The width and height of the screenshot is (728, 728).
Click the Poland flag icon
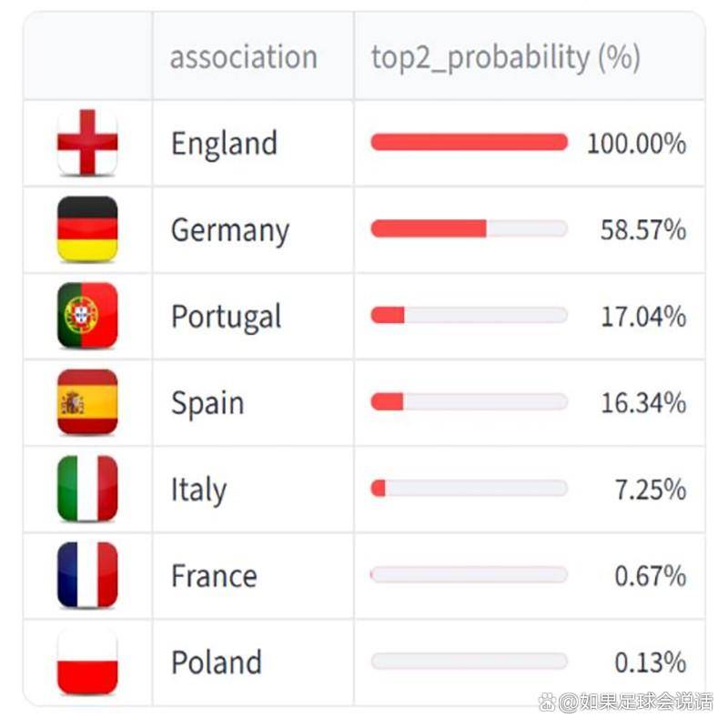pos(87,662)
